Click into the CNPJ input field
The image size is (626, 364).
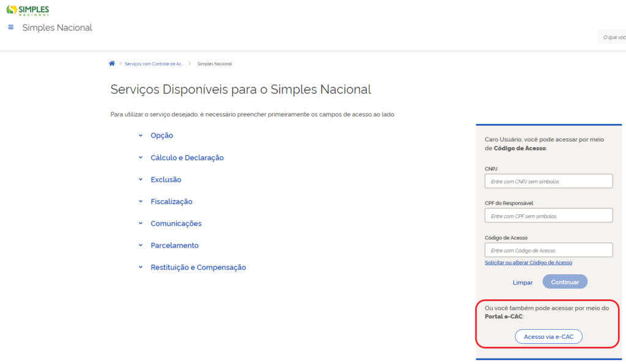coord(548,181)
